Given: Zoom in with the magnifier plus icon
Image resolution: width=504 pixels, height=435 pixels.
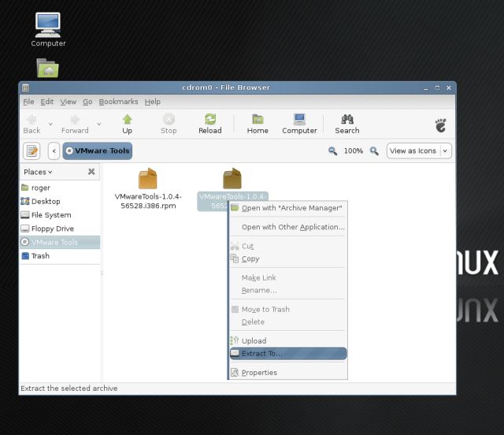Looking at the screenshot, I should (x=374, y=151).
